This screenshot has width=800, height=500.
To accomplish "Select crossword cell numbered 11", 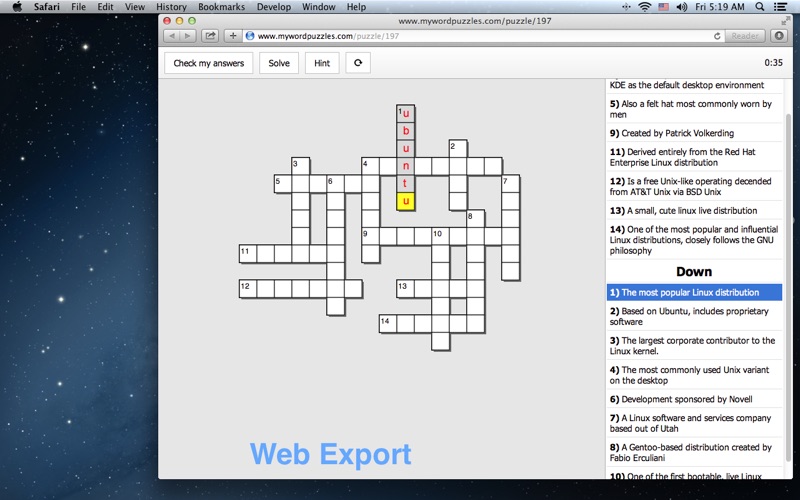I will tap(248, 254).
